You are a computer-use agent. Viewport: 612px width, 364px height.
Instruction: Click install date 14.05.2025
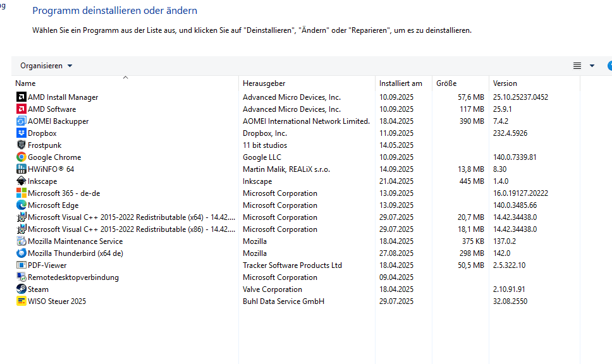coord(396,145)
